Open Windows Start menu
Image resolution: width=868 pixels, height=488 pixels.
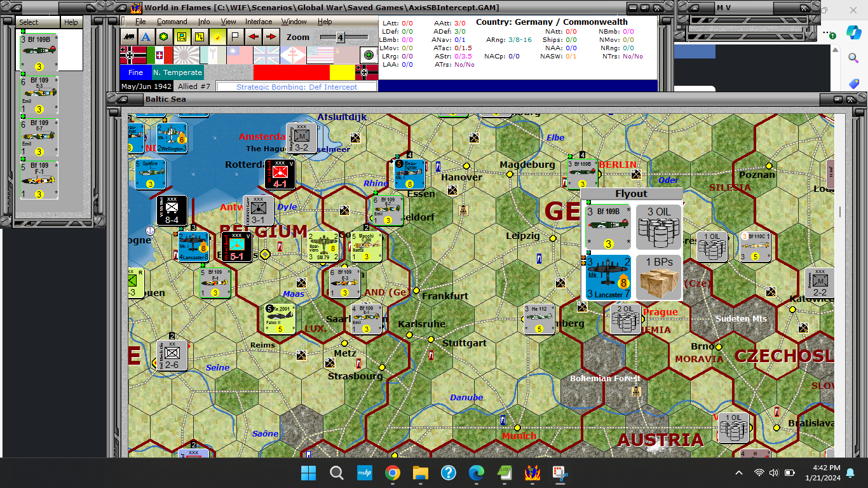click(x=308, y=473)
